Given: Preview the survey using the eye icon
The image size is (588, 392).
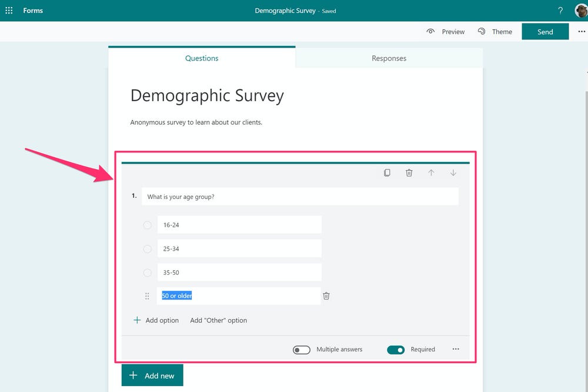Looking at the screenshot, I should tap(446, 31).
